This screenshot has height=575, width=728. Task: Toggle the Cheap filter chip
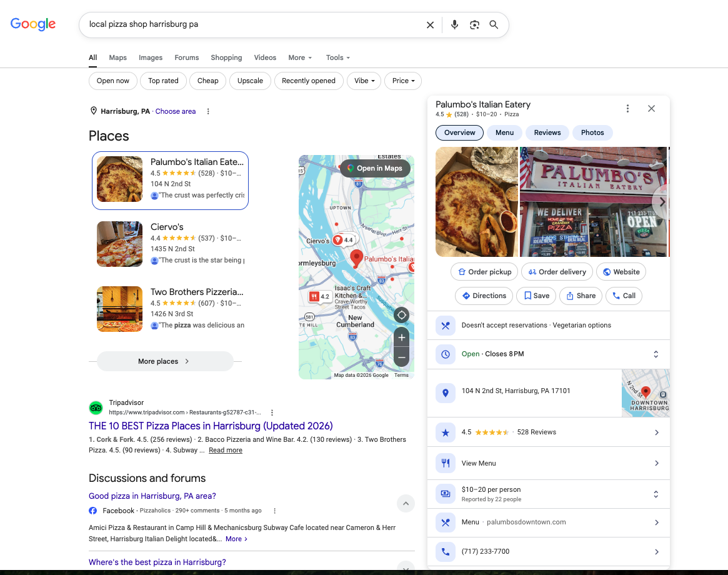tap(207, 81)
